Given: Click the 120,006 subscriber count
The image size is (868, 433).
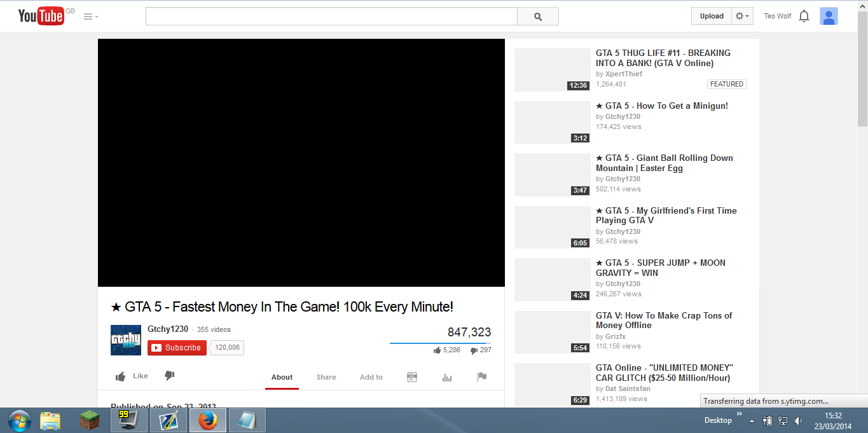Looking at the screenshot, I should 227,348.
